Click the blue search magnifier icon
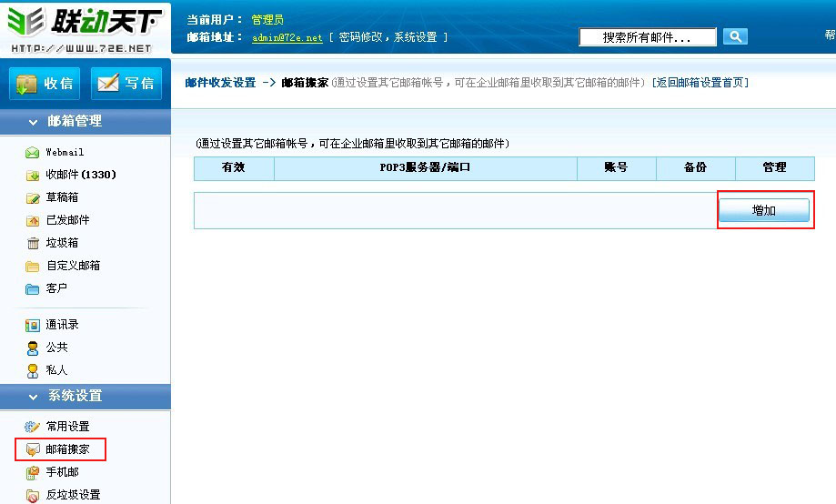Viewport: 836px width, 504px height. [735, 36]
